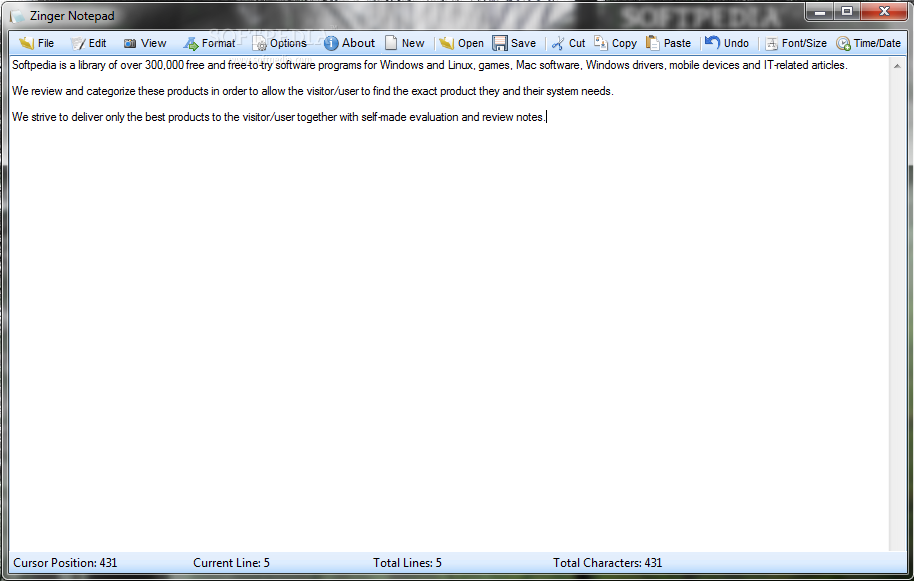Click the Cut scissors icon
This screenshot has width=914, height=581.
(558, 43)
